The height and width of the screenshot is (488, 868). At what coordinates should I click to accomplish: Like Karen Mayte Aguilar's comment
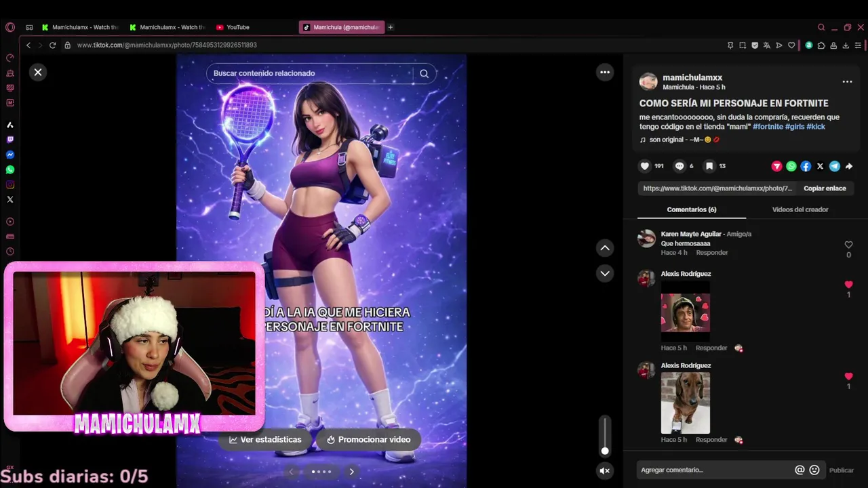pos(848,245)
